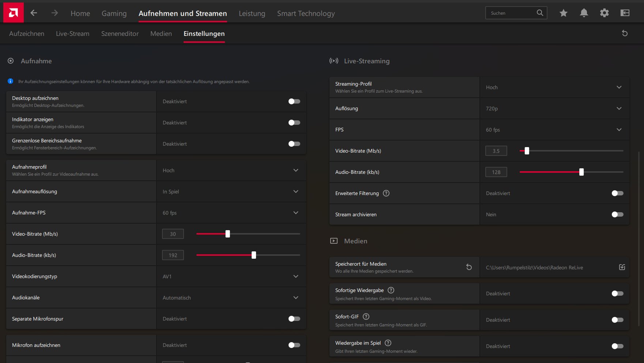This screenshot has width=644, height=363.
Task: Open favorites with the star icon
Action: click(563, 13)
